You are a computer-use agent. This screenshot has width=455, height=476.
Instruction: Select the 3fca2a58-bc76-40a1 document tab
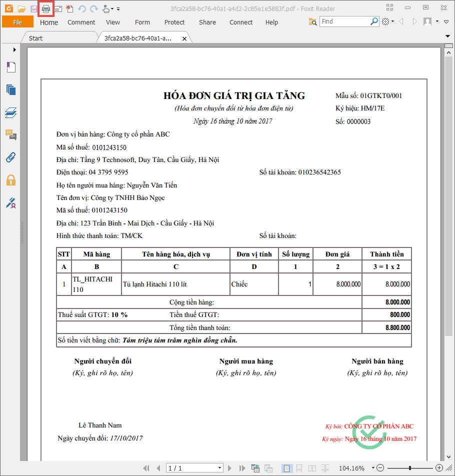click(x=138, y=38)
